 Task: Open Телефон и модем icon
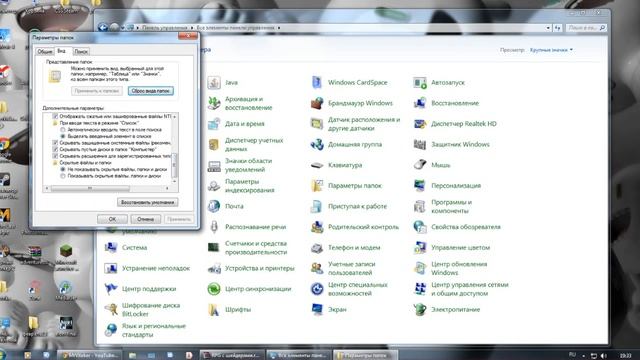(317, 247)
